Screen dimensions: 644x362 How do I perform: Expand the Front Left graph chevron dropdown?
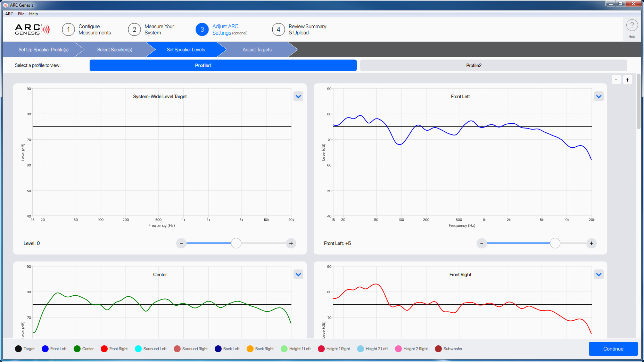click(x=599, y=97)
